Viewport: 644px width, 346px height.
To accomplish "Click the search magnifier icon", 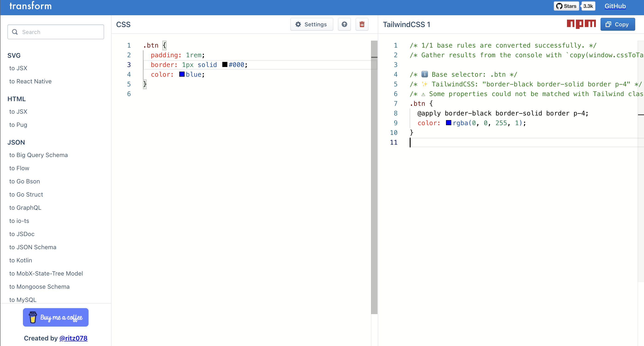I will point(15,32).
